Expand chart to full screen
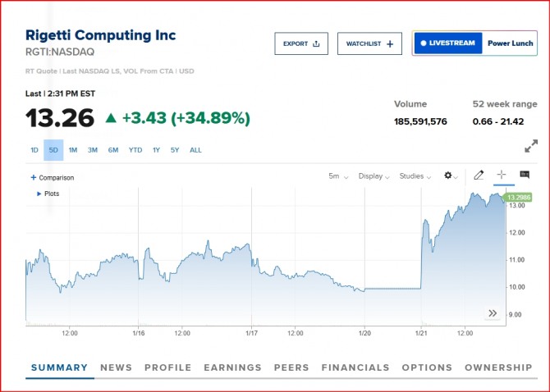 531,146
